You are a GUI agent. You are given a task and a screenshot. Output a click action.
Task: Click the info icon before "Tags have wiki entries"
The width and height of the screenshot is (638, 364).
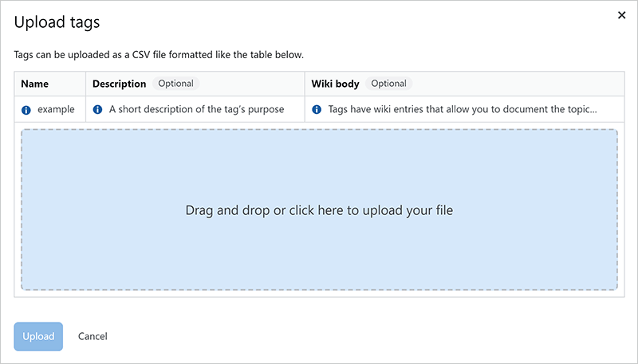317,109
